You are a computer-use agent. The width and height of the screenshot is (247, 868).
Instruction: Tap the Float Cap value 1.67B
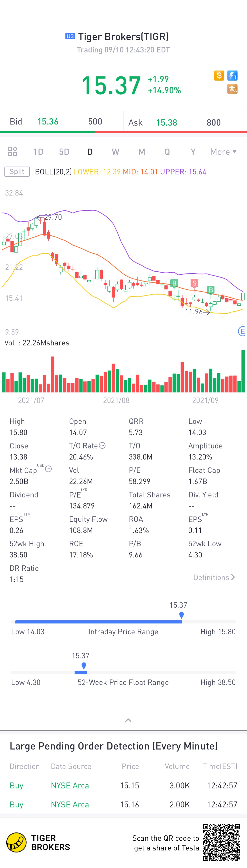(198, 481)
